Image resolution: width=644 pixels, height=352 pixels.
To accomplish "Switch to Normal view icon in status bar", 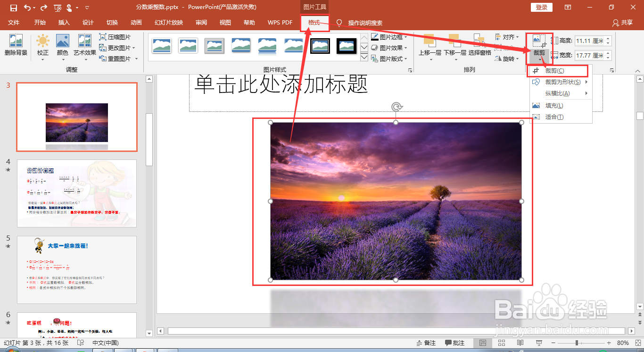I will click(482, 343).
